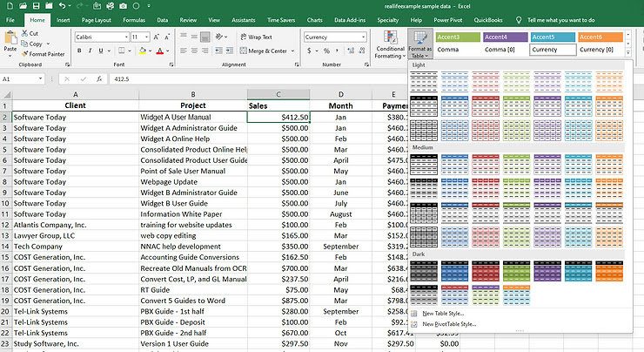Click cell with Atlantis Company, Inc.

[x=76, y=225]
